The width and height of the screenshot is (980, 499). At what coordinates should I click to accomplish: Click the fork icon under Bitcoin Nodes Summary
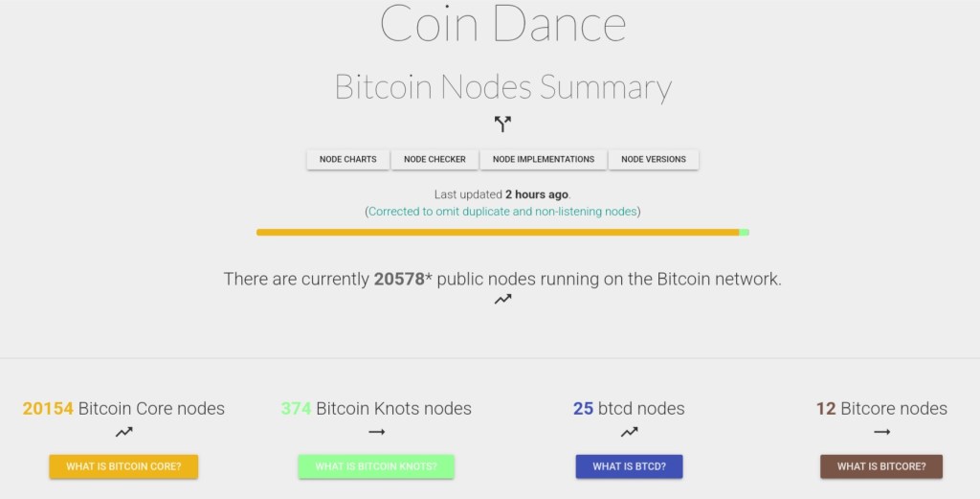(502, 124)
